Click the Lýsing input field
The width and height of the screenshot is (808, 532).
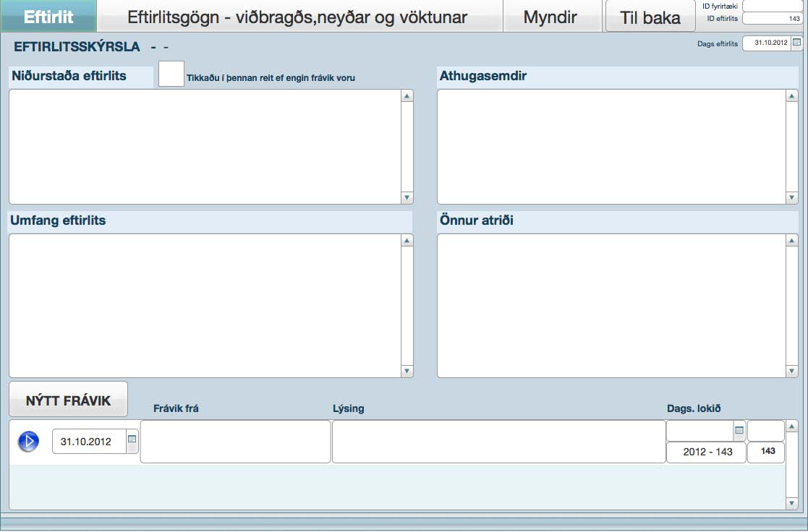tap(499, 442)
